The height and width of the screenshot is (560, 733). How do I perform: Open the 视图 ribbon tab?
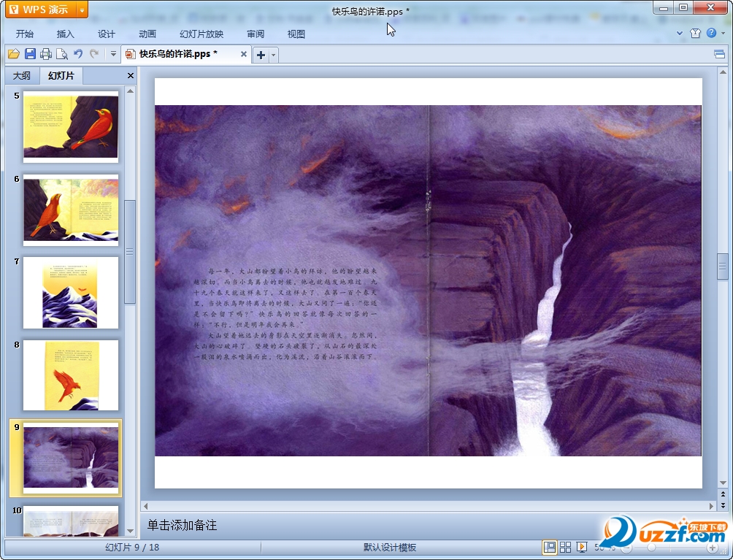296,34
